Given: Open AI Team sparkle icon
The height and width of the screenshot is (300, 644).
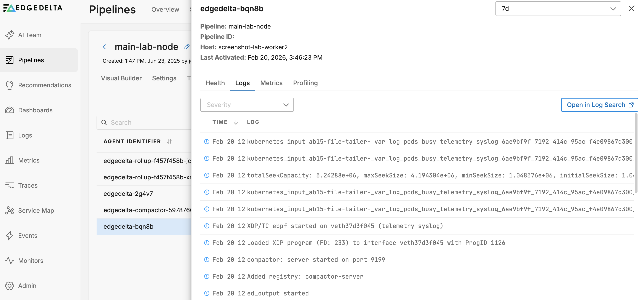Looking at the screenshot, I should coord(10,35).
